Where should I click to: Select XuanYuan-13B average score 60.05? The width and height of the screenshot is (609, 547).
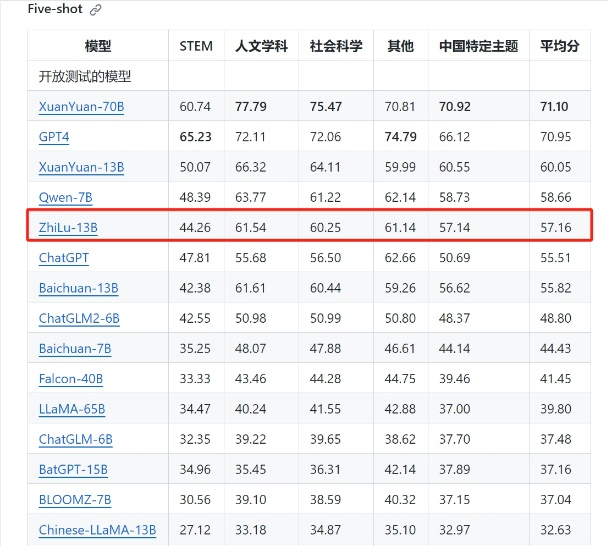pyautogui.click(x=556, y=167)
